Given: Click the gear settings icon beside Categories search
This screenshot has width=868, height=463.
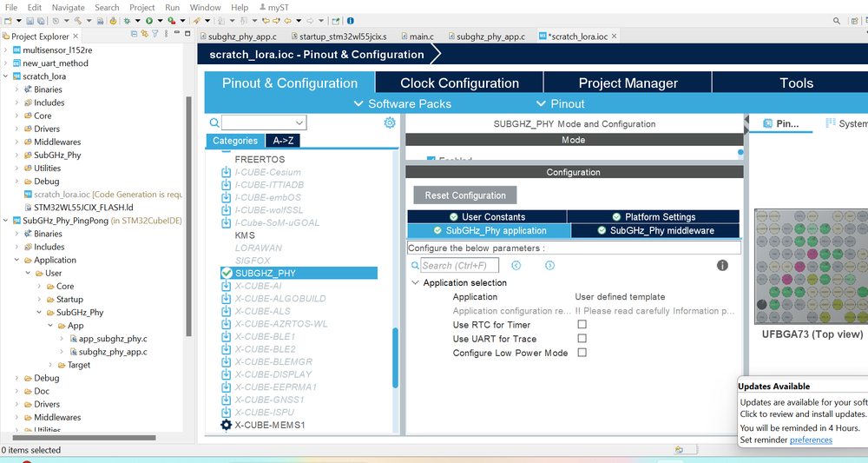Looking at the screenshot, I should pos(390,122).
